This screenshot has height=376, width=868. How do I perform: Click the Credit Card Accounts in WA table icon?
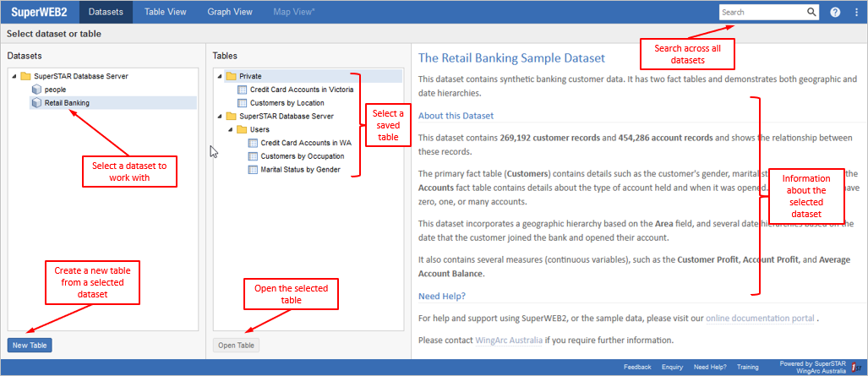click(x=254, y=143)
